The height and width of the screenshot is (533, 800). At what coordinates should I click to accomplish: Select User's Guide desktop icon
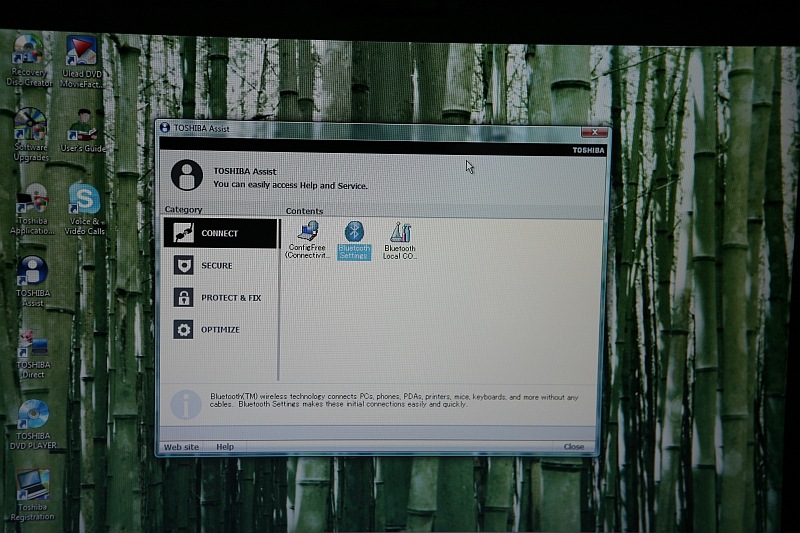coord(83,131)
